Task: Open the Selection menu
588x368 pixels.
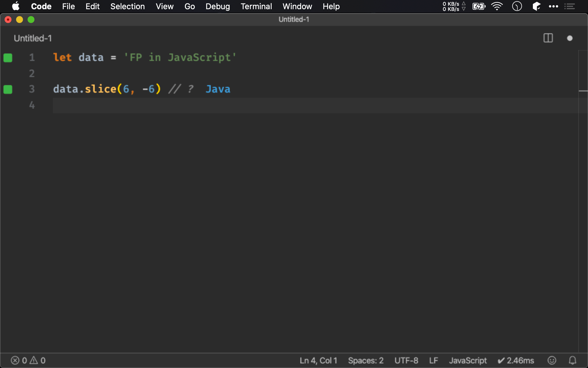Action: [x=127, y=6]
